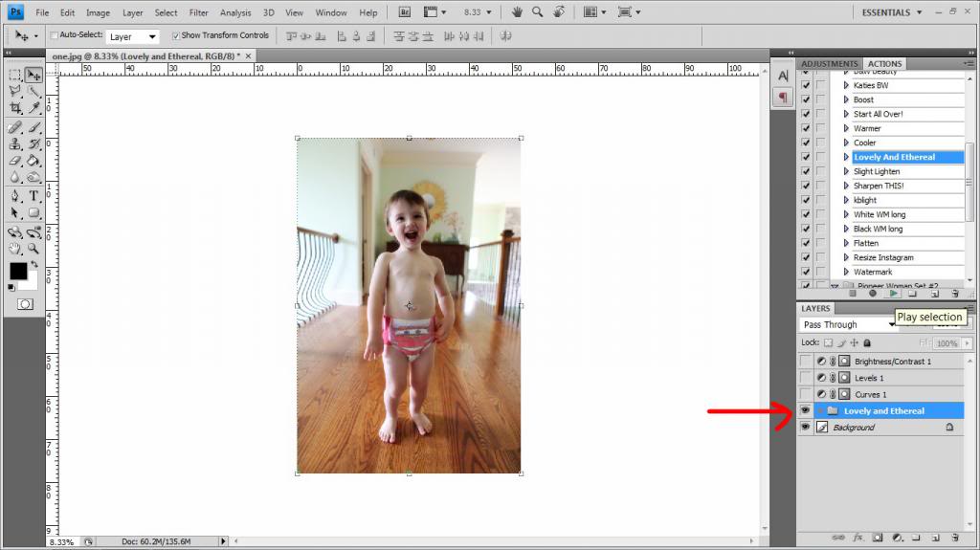Viewport: 980px width, 550px height.
Task: Select the Dodge tool
Action: tap(33, 178)
